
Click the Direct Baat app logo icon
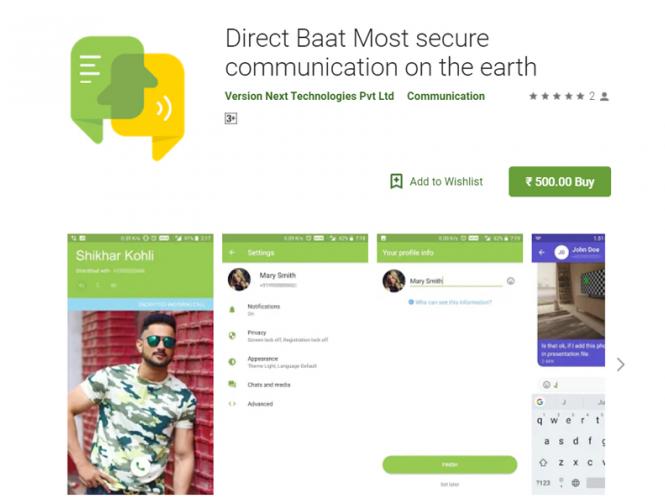128,98
